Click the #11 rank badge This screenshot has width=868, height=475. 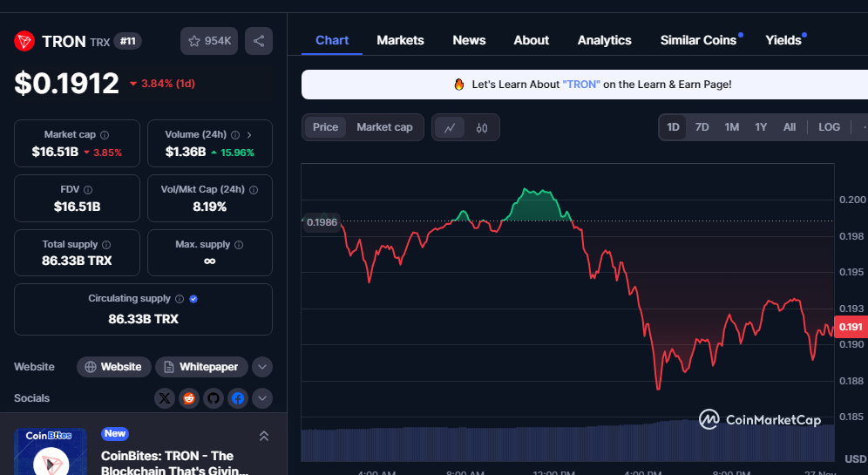(x=128, y=41)
